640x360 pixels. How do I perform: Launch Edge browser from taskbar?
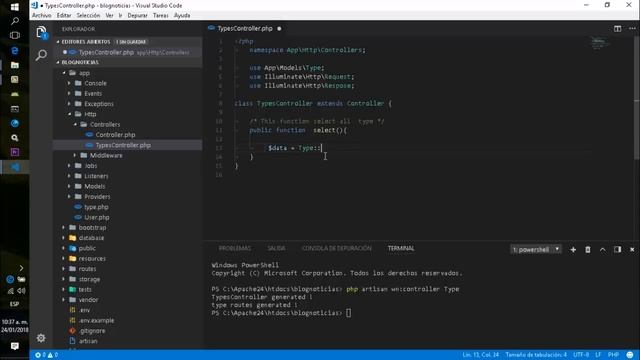click(x=15, y=51)
